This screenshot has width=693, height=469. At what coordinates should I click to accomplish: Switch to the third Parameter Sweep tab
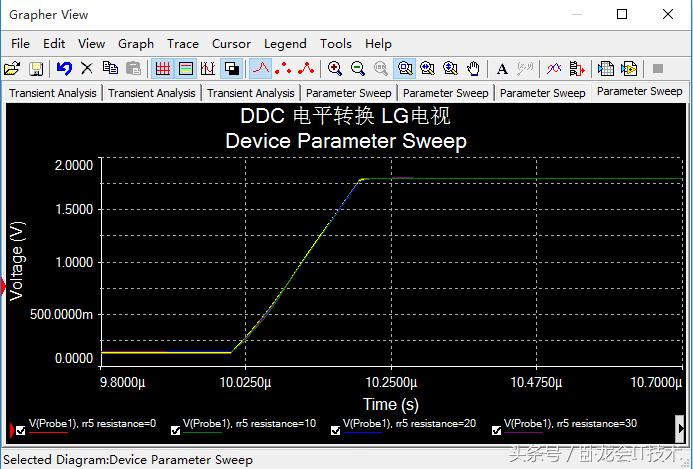tap(543, 93)
